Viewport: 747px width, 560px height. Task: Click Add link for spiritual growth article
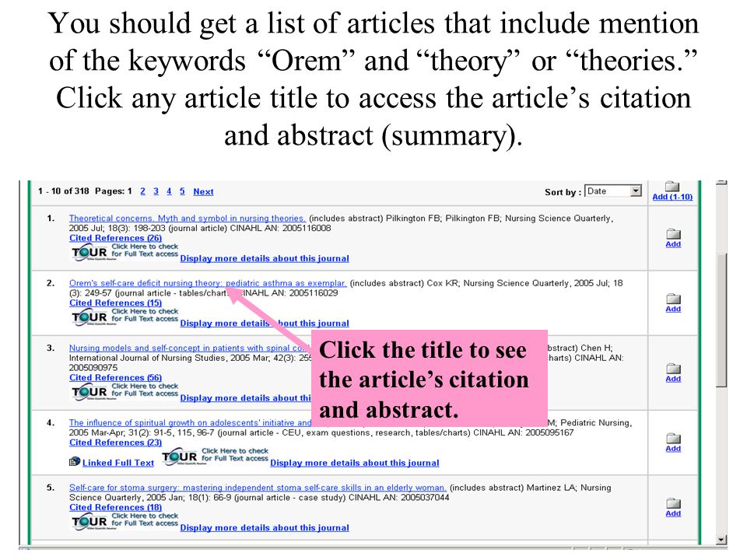pyautogui.click(x=673, y=449)
